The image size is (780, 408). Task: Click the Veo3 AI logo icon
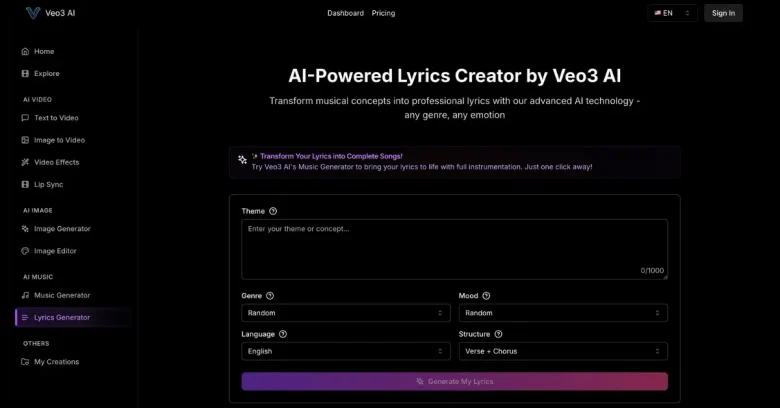point(33,13)
